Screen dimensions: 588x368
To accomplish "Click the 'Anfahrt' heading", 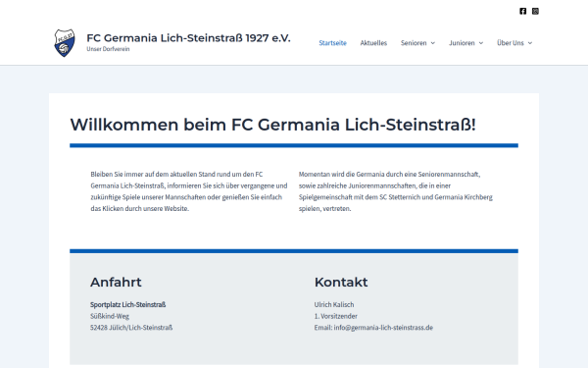I will coord(116,282).
